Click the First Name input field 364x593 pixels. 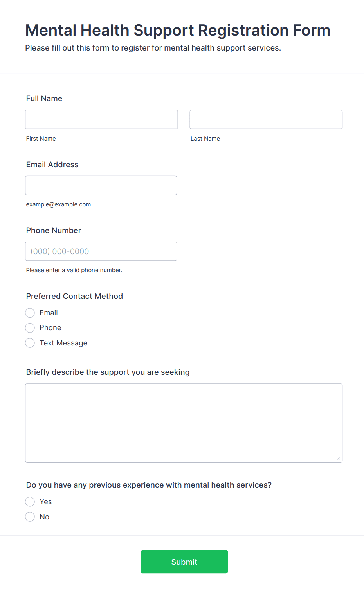[x=101, y=119]
